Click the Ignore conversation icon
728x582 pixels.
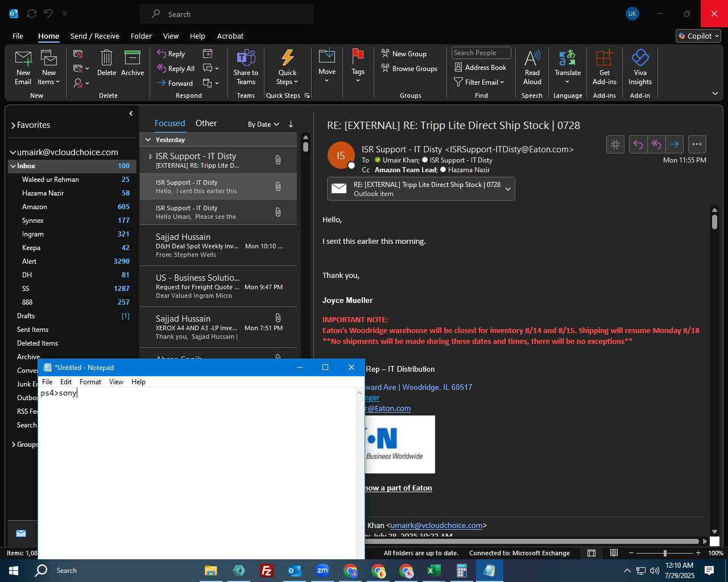coord(78,54)
